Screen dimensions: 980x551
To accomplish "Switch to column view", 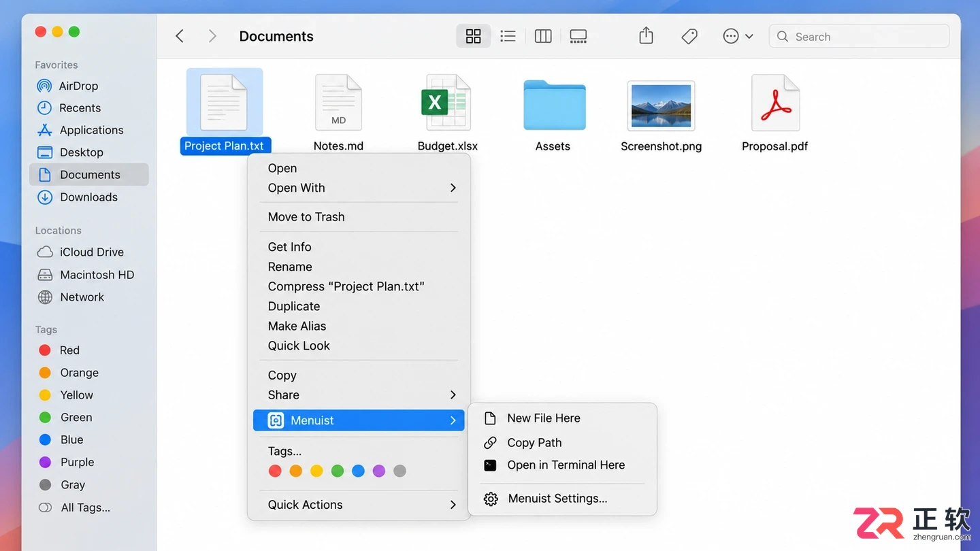I will pyautogui.click(x=543, y=36).
